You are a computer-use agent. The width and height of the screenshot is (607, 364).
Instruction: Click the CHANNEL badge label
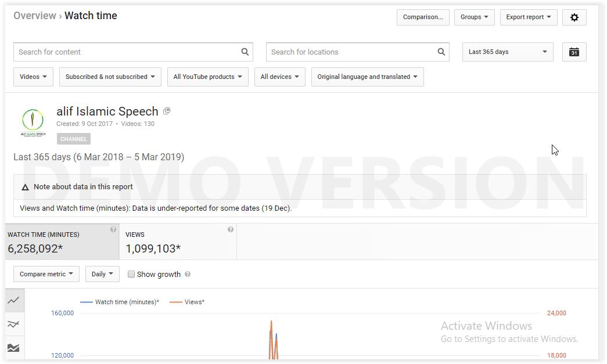pyautogui.click(x=74, y=139)
